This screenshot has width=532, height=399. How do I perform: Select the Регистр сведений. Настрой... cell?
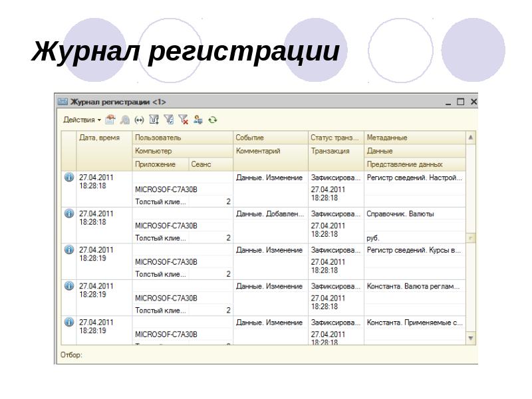tap(415, 178)
